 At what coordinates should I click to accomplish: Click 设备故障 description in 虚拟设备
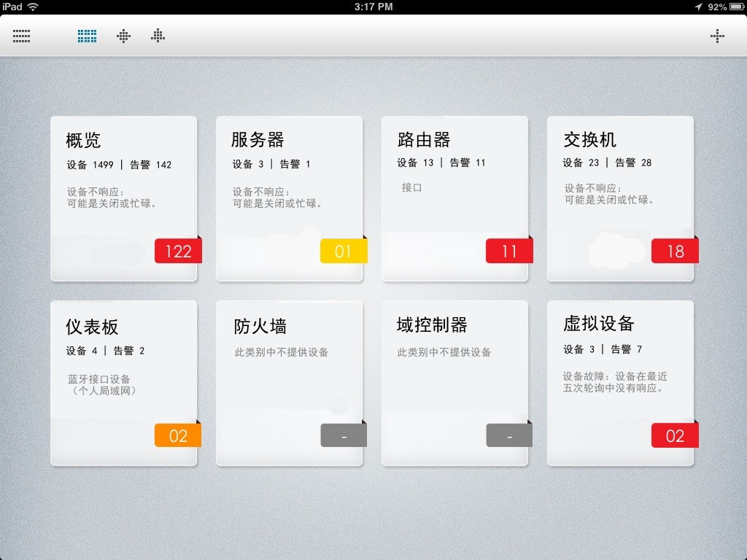[615, 382]
